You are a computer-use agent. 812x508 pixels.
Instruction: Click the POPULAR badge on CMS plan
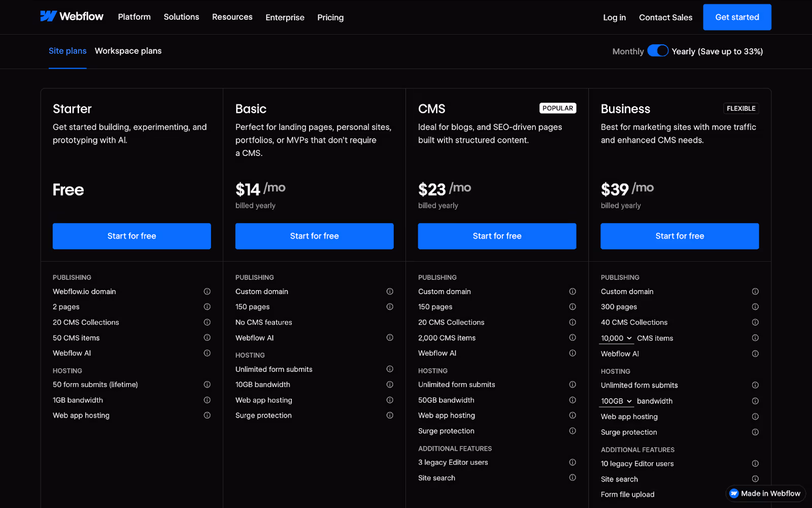[558, 108]
